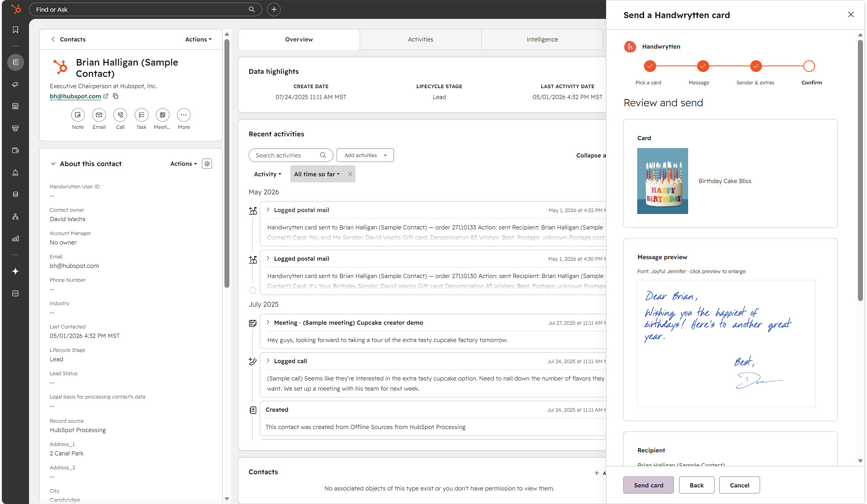
Task: Click the HubSpot sprocket logo
Action: click(x=15, y=9)
